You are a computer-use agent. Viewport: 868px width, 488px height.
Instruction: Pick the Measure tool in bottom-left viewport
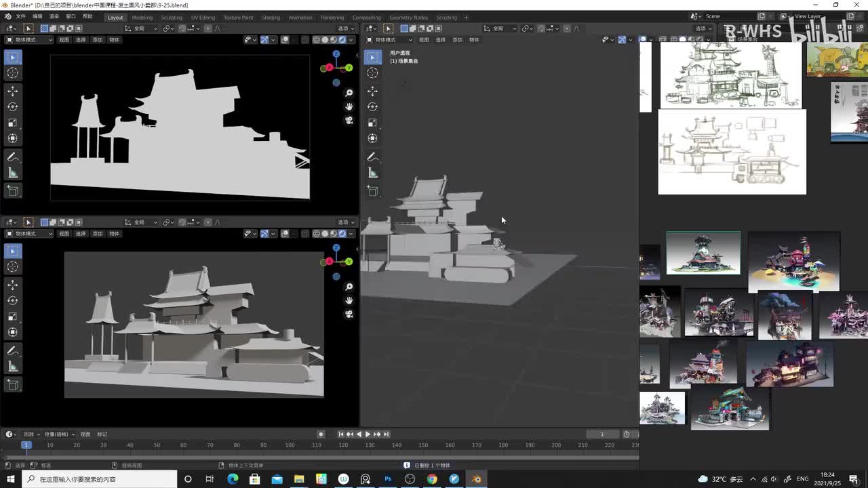pos(12,367)
